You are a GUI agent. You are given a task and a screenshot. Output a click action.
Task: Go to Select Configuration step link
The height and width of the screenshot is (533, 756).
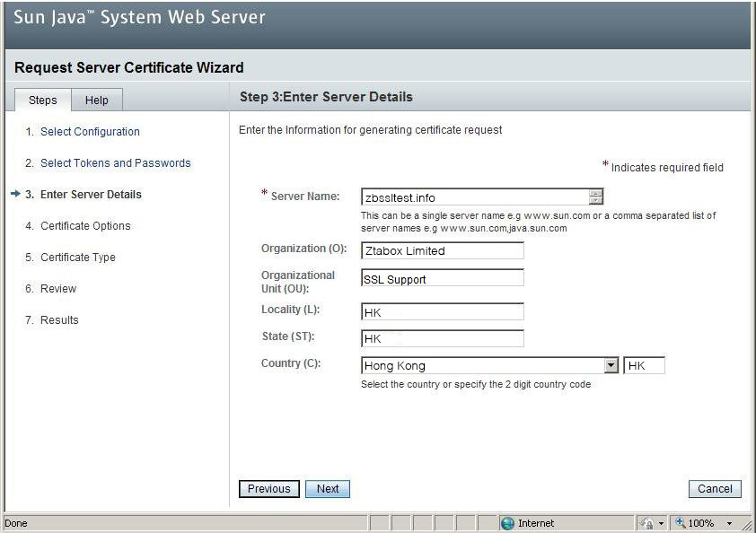pyautogui.click(x=90, y=132)
